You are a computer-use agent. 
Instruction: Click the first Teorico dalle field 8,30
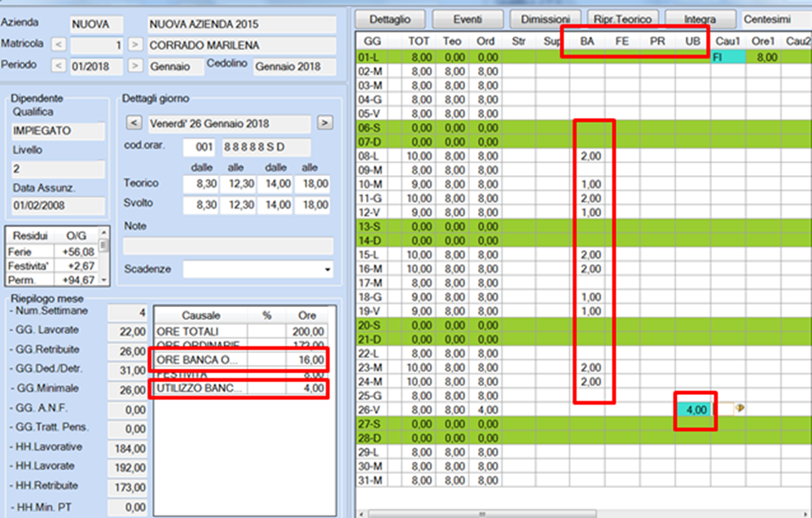pos(201,184)
